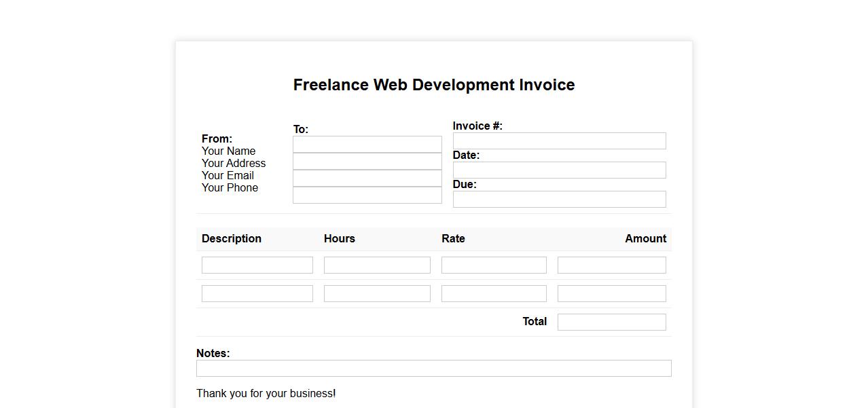
Task: Focus the second row Rate field
Action: [x=494, y=293]
